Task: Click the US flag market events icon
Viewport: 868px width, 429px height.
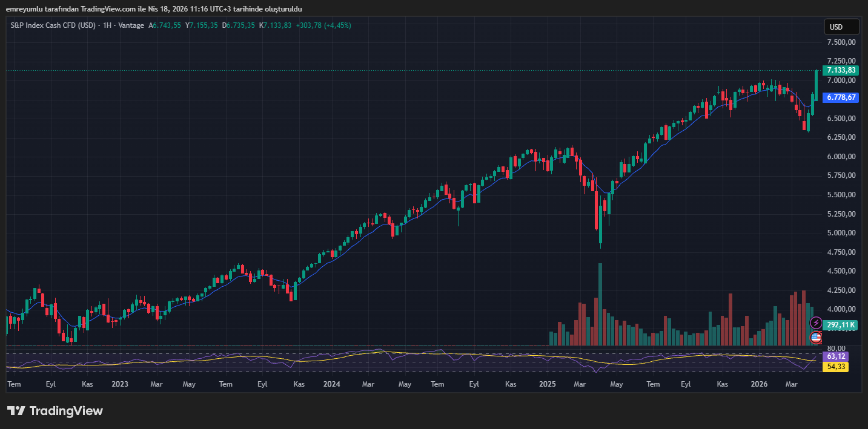Action: tap(816, 338)
